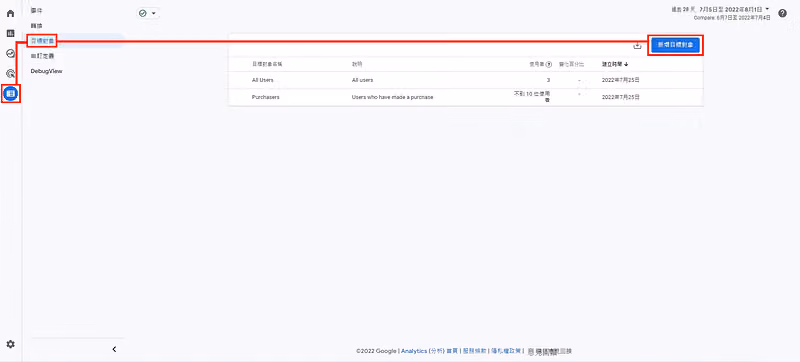Open the date range picker dropdown

click(x=720, y=9)
